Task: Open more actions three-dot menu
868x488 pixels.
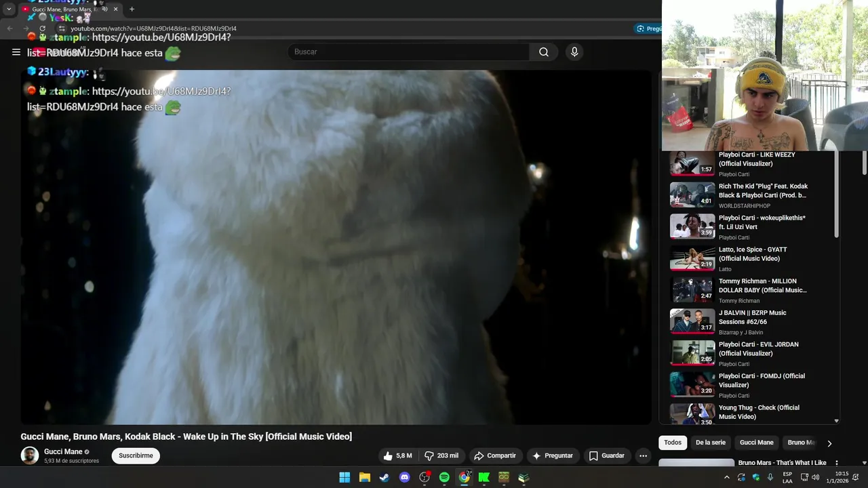Action: click(x=644, y=456)
